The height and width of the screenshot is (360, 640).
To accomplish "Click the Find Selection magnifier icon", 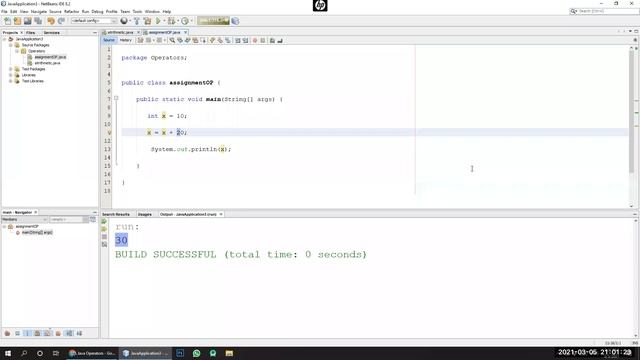I will tap(172, 40).
